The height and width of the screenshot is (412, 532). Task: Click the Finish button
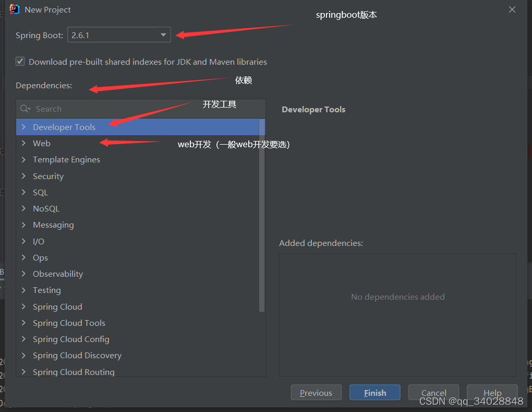(x=374, y=392)
